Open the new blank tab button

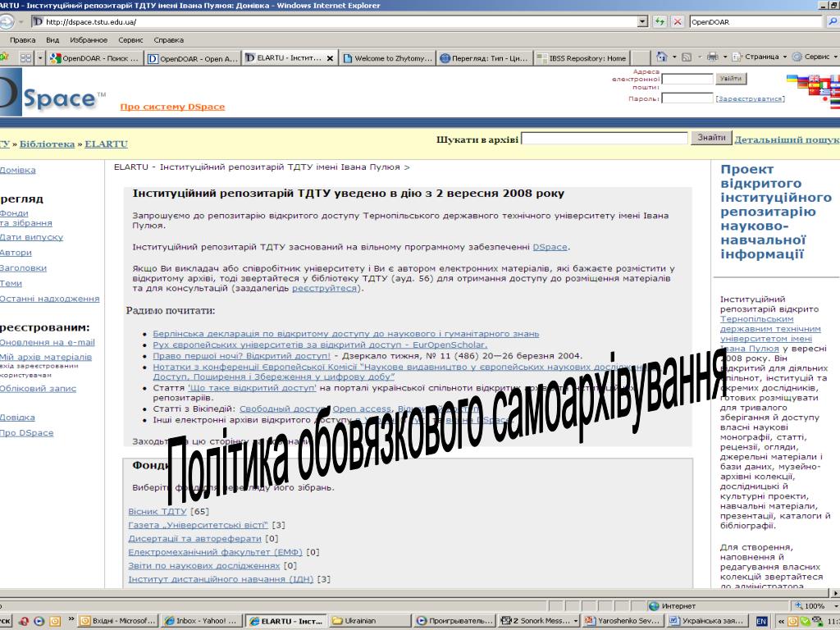(x=639, y=58)
